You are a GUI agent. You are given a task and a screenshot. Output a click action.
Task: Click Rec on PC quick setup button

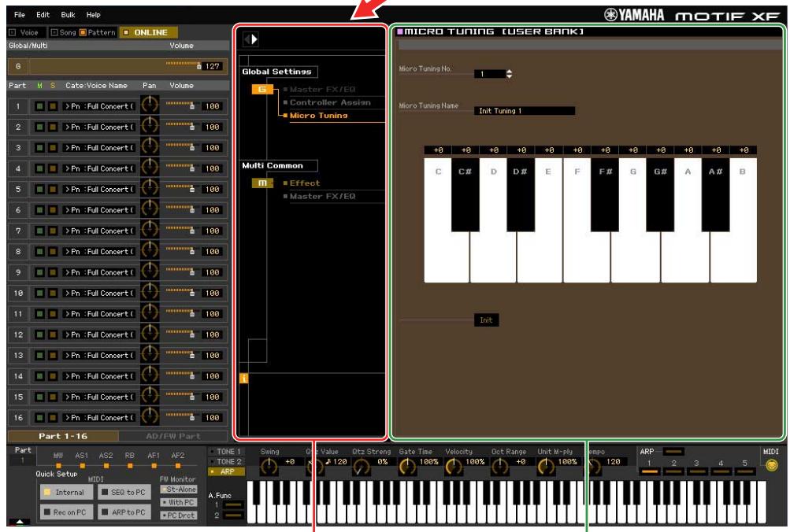point(66,512)
